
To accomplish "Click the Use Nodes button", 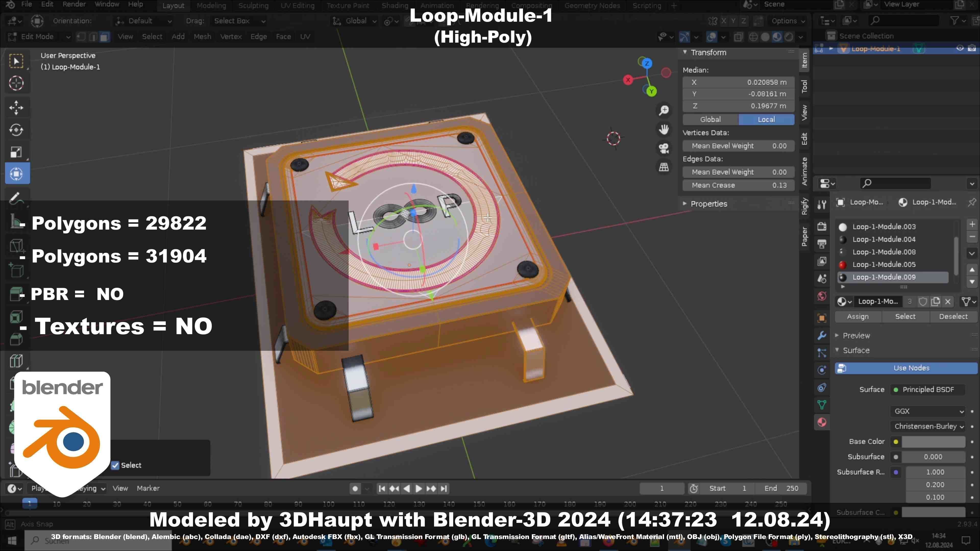I will [x=906, y=368].
